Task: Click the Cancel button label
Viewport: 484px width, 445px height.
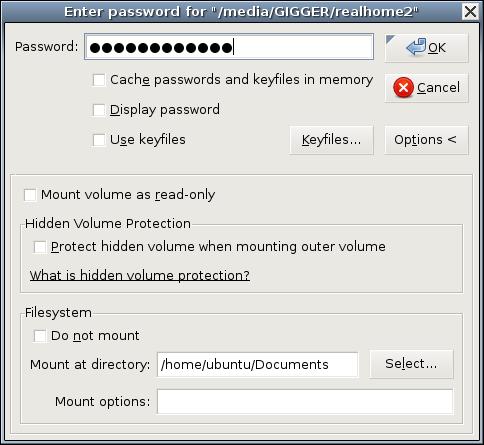Action: 438,88
